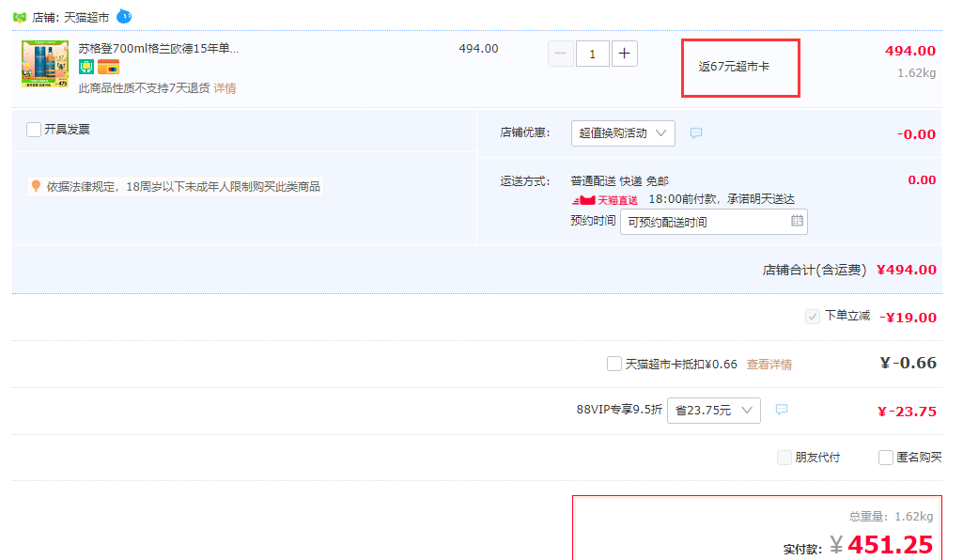Increase quantity with the plus button
This screenshot has width=963, height=560.
pos(624,54)
